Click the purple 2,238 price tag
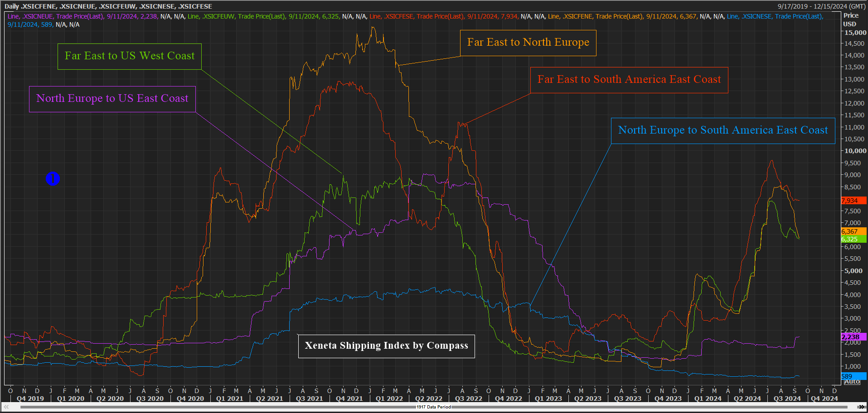868x413 pixels. point(853,337)
